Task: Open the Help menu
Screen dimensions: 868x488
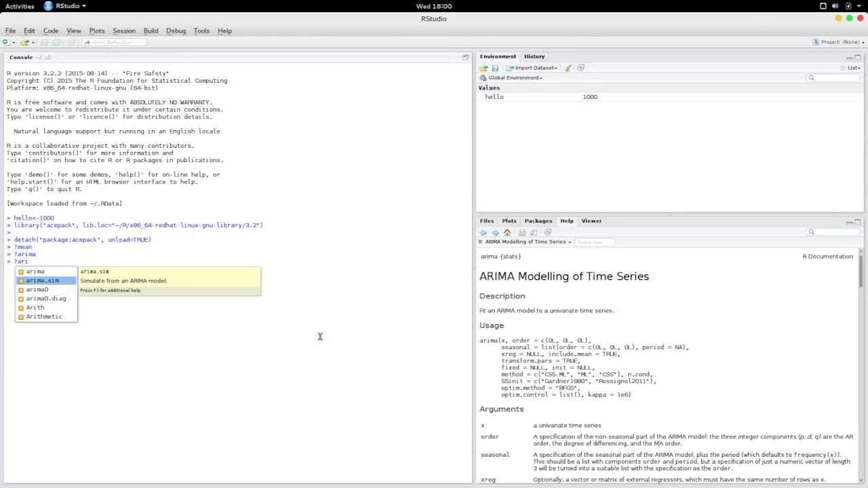Action: [224, 30]
